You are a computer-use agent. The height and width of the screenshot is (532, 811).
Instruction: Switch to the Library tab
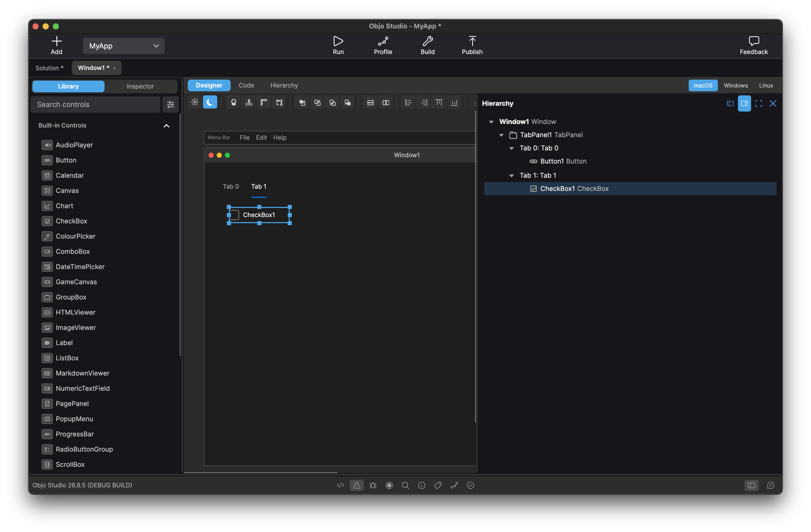pos(69,86)
